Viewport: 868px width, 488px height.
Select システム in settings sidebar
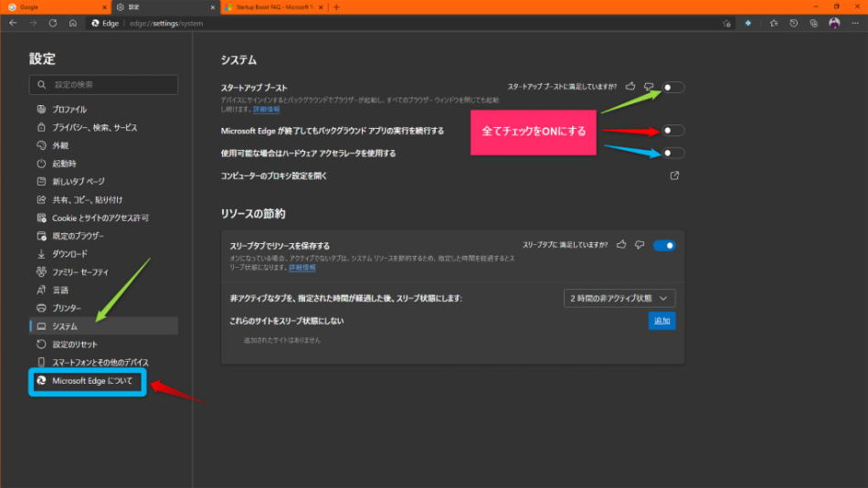(x=103, y=326)
